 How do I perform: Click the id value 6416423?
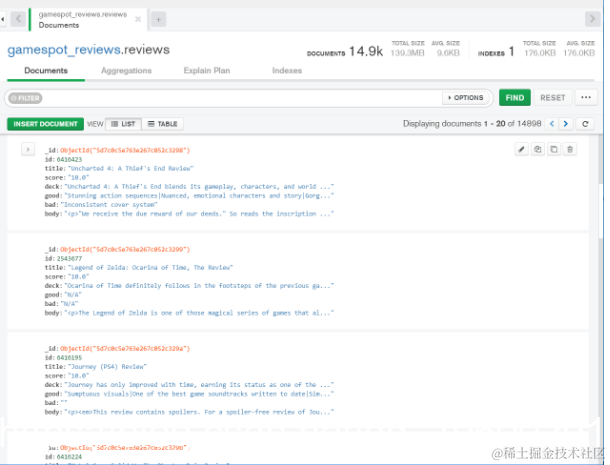point(69,160)
